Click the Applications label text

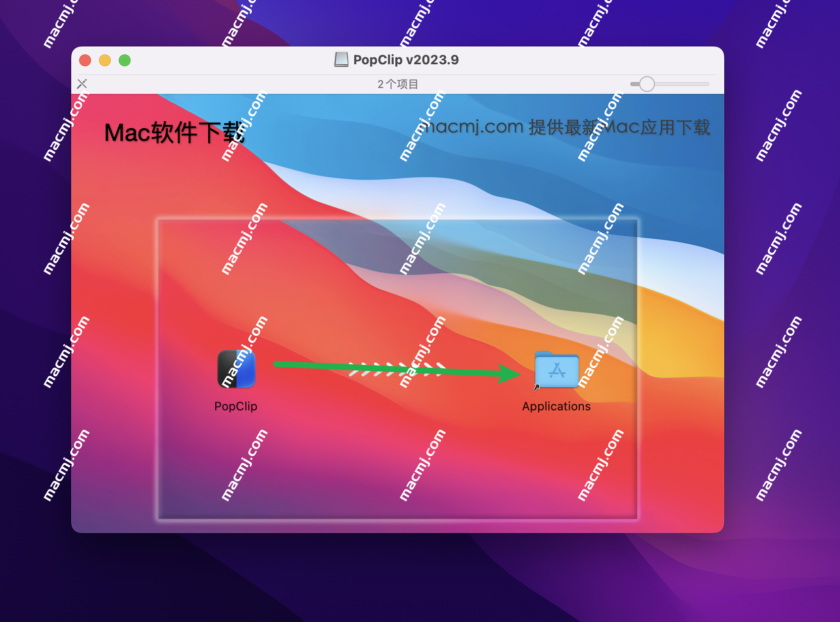tap(556, 406)
